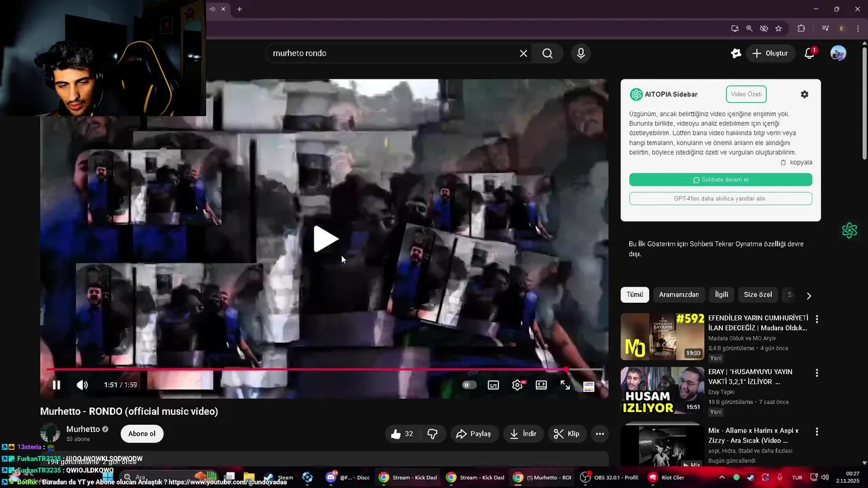Open the zoom magnifier in address bar
This screenshot has width=868, height=488.
coord(749,28)
